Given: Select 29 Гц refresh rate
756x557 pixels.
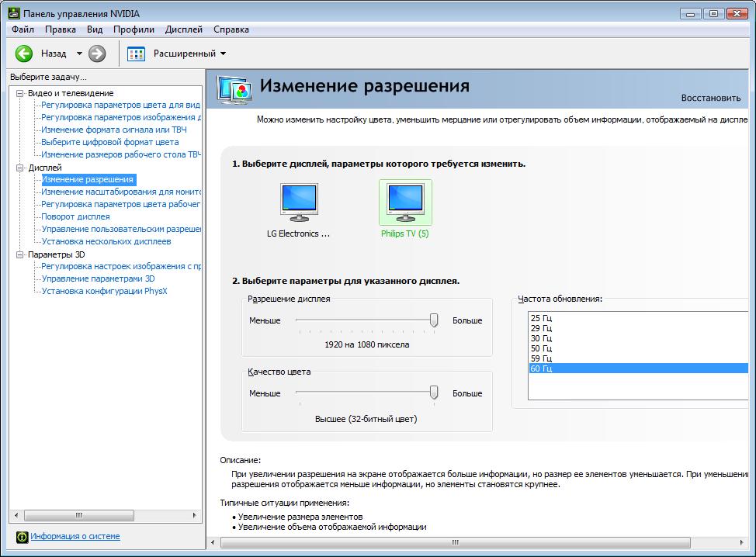Looking at the screenshot, I should (x=638, y=328).
